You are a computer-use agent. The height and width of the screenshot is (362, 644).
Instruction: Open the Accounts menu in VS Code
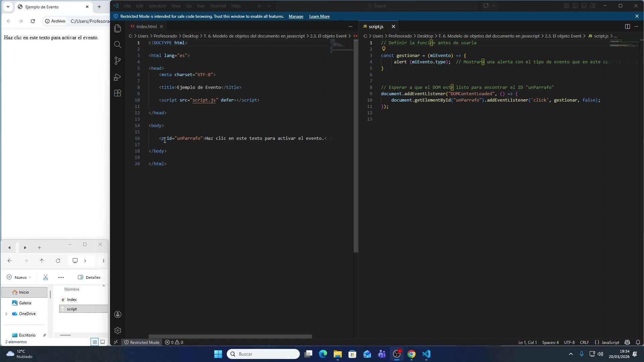[117, 314]
